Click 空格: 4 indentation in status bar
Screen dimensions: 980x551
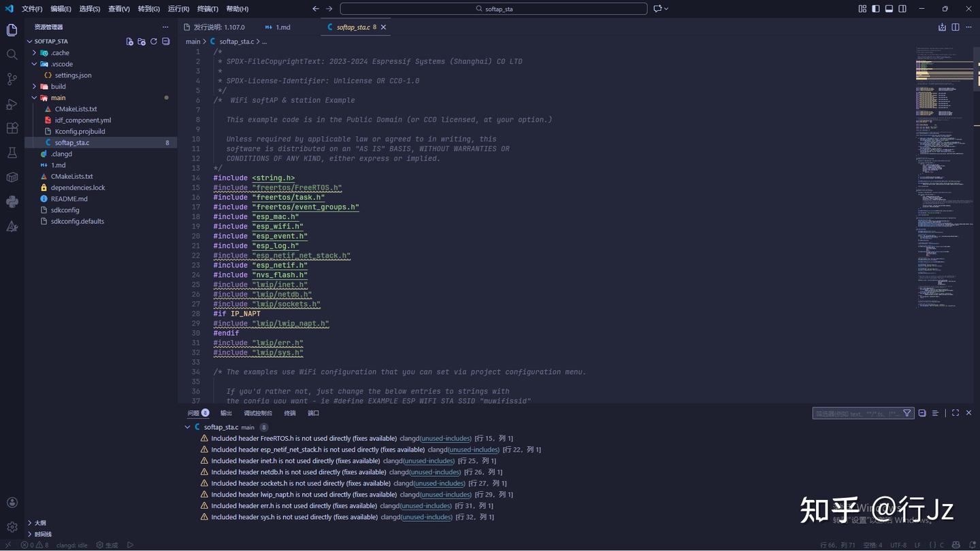[x=872, y=545]
